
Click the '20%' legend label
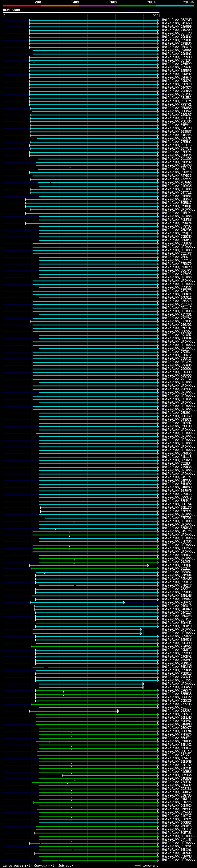pos(38,2)
